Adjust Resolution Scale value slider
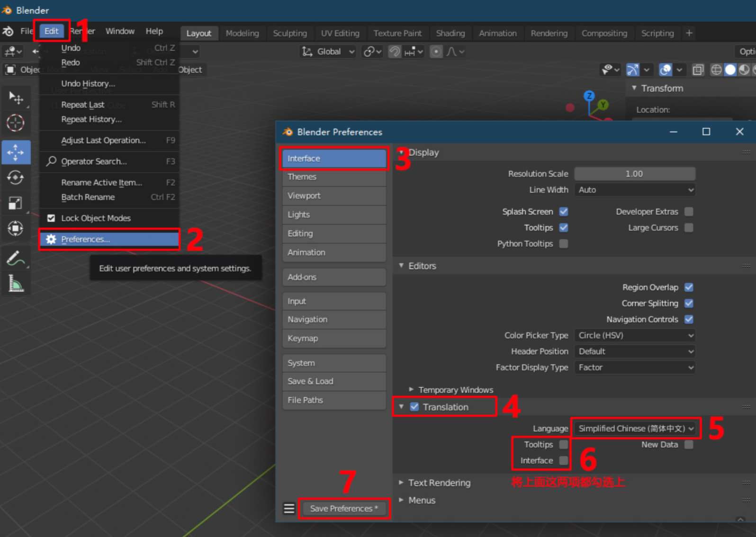Image resolution: width=756 pixels, height=537 pixels. click(x=635, y=174)
